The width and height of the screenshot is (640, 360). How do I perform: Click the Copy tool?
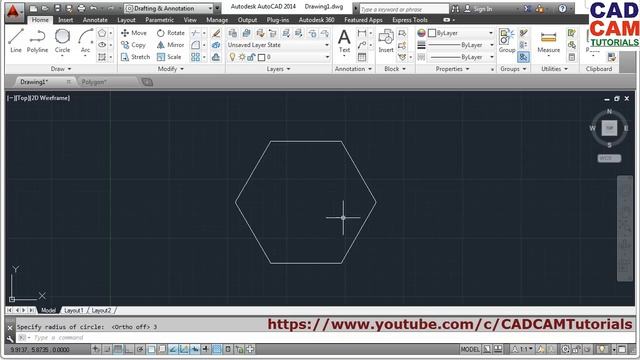[x=133, y=45]
